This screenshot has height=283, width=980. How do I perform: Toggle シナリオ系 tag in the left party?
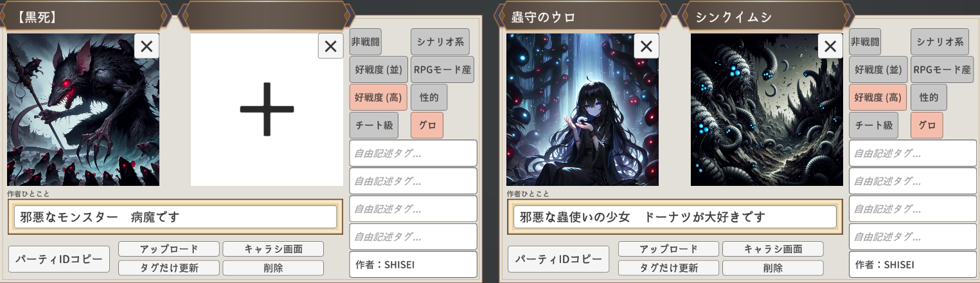440,42
